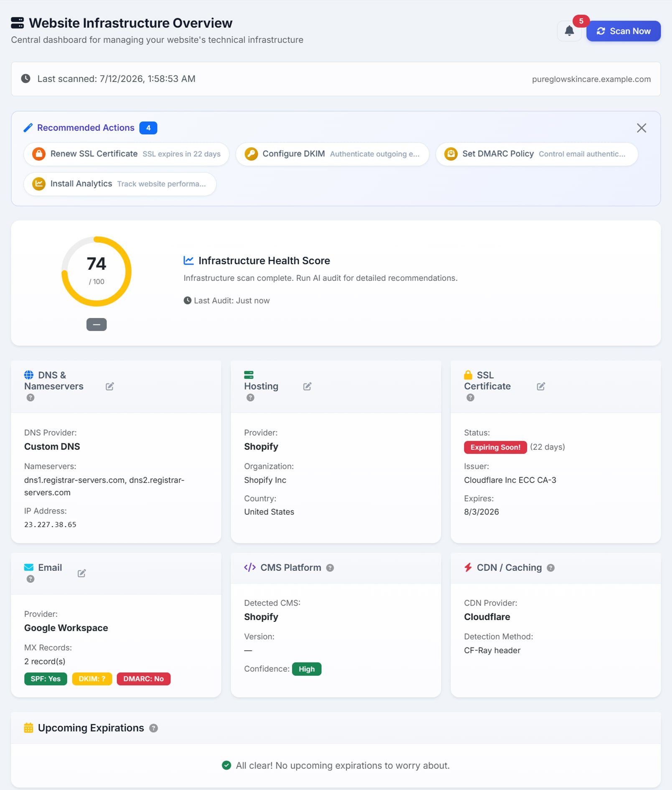Click the server icon beside page title
672x790 pixels.
(x=18, y=23)
